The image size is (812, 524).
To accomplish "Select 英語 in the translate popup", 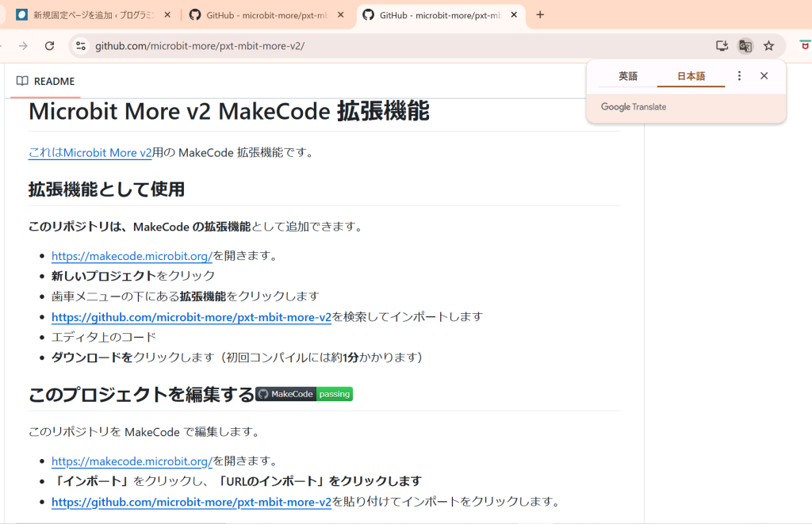I will (628, 76).
